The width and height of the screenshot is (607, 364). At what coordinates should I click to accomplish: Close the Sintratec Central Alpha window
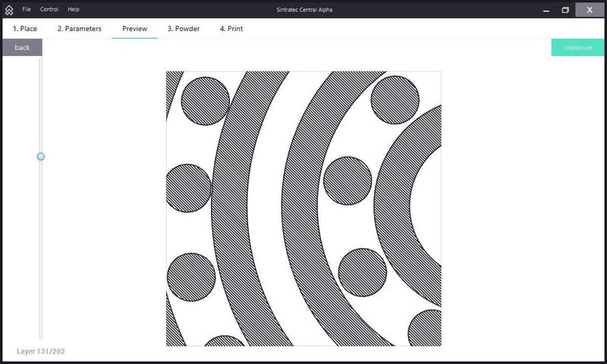tap(590, 9)
